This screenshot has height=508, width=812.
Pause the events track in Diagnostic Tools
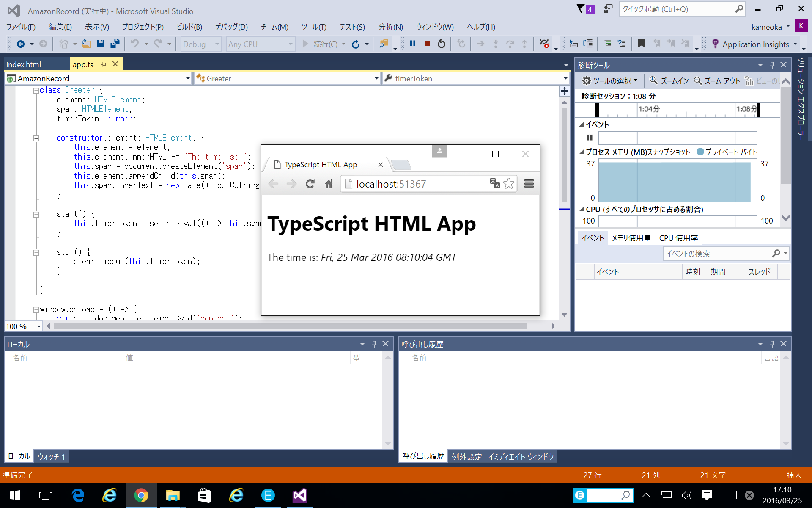point(590,138)
